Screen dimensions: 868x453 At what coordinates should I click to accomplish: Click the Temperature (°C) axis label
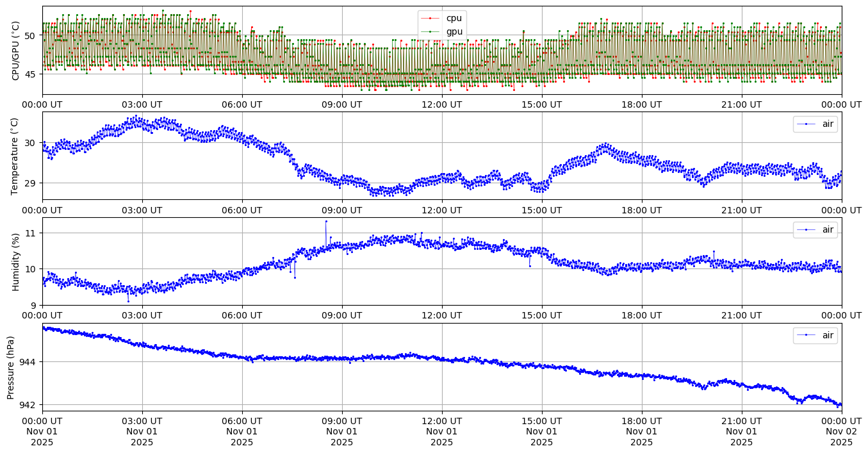tap(16, 156)
